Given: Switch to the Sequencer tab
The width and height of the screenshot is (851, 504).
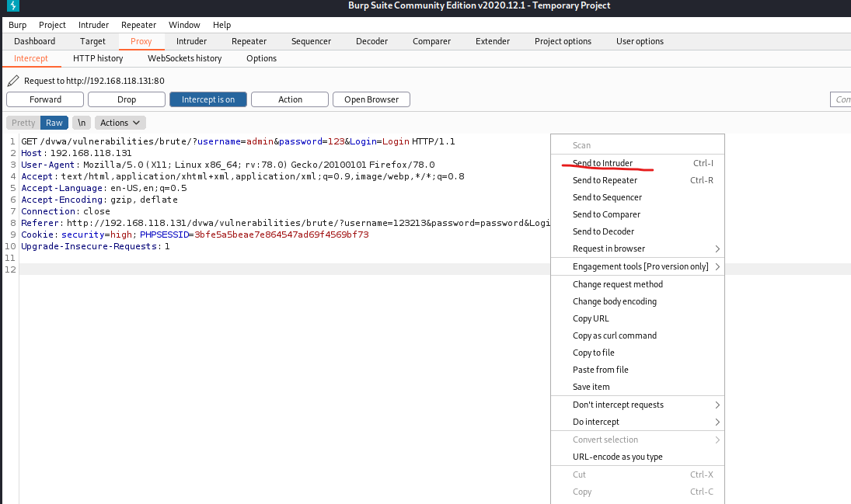Looking at the screenshot, I should 311,41.
